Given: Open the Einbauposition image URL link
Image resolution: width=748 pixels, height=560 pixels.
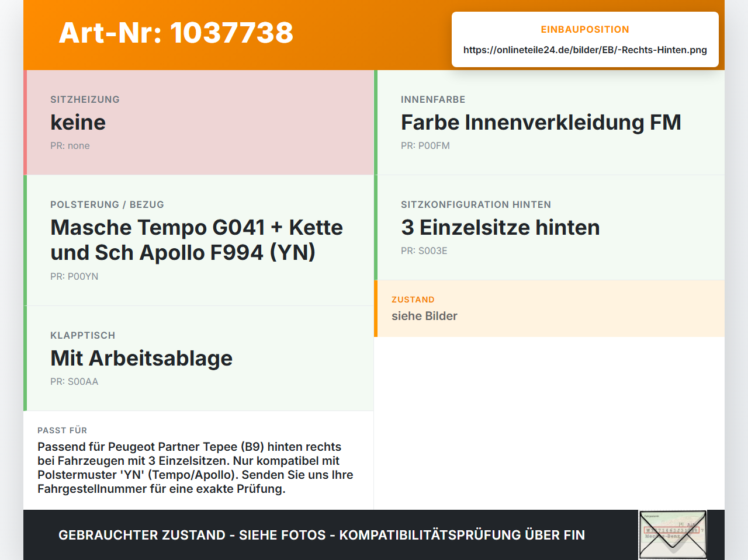Looking at the screenshot, I should click(585, 50).
